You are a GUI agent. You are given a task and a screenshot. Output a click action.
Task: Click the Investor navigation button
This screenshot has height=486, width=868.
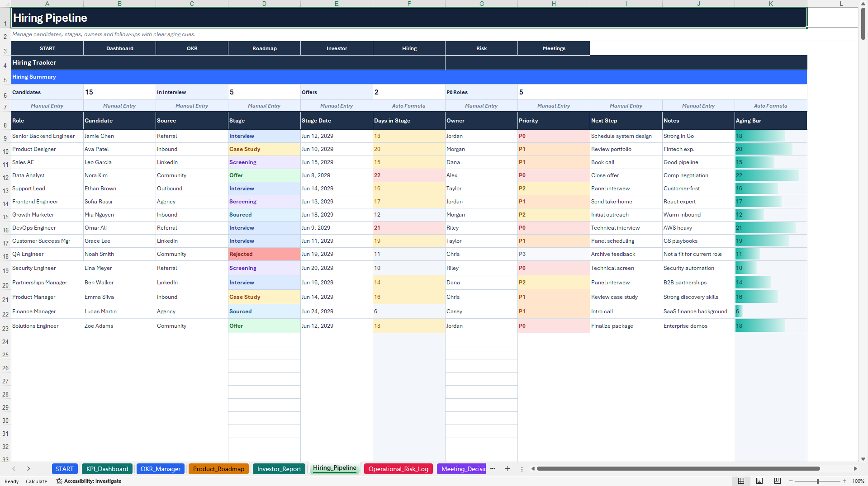337,48
